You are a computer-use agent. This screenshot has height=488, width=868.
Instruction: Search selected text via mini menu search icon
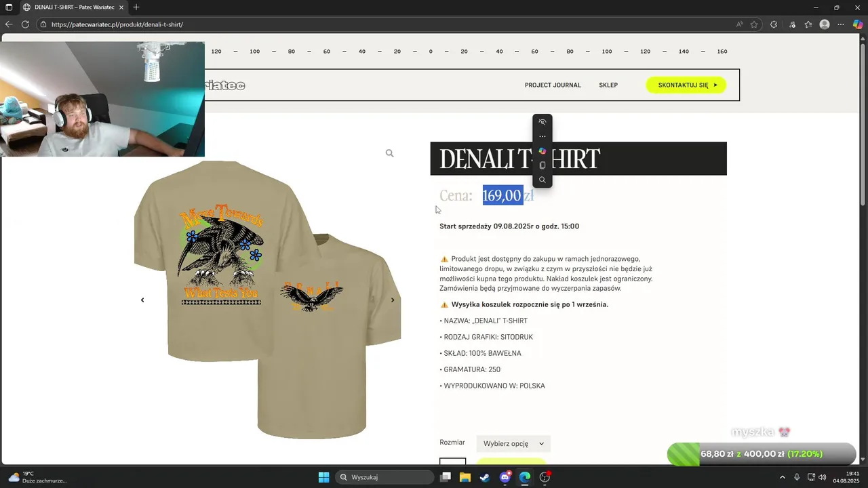coord(542,180)
